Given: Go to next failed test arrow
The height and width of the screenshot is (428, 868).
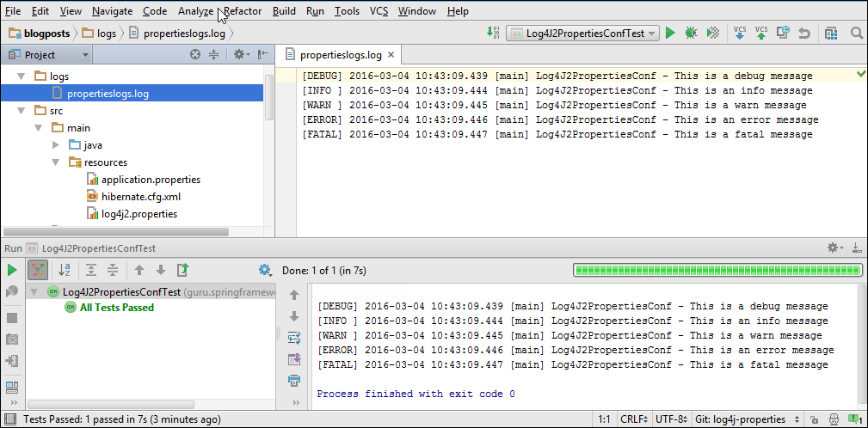Looking at the screenshot, I should (161, 270).
